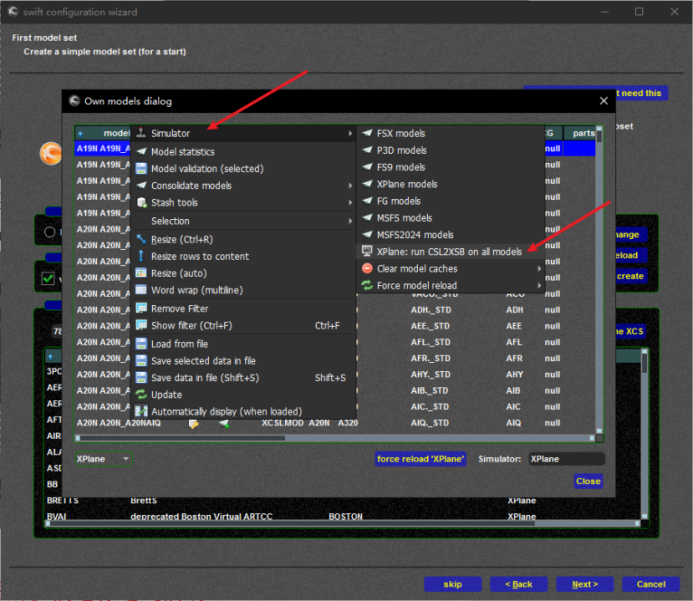Click the Next button in the wizard
Viewport: 693px width, 601px height.
pyautogui.click(x=585, y=584)
